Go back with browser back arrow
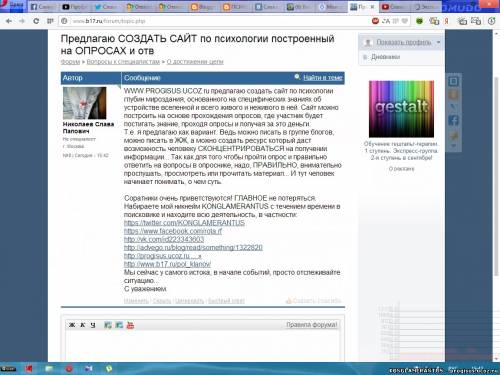The image size is (500, 375). [x=9, y=21]
